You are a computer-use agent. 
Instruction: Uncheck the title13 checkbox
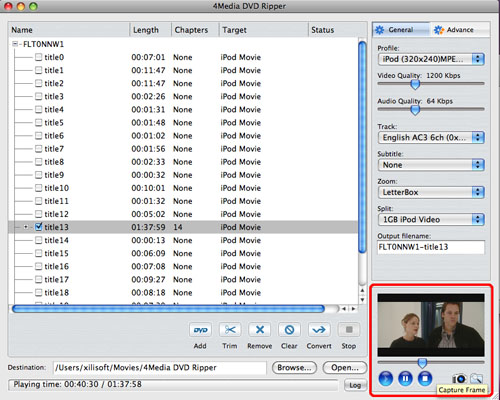pos(39,227)
